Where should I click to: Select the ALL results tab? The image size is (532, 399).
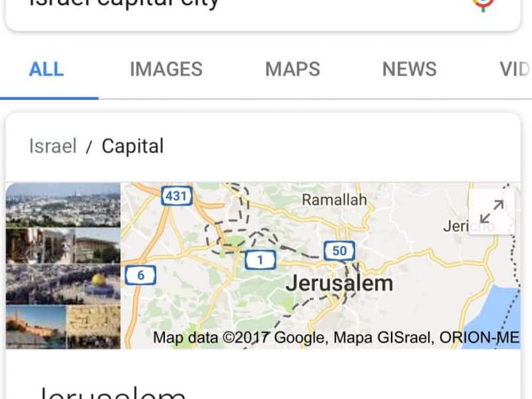click(x=46, y=69)
